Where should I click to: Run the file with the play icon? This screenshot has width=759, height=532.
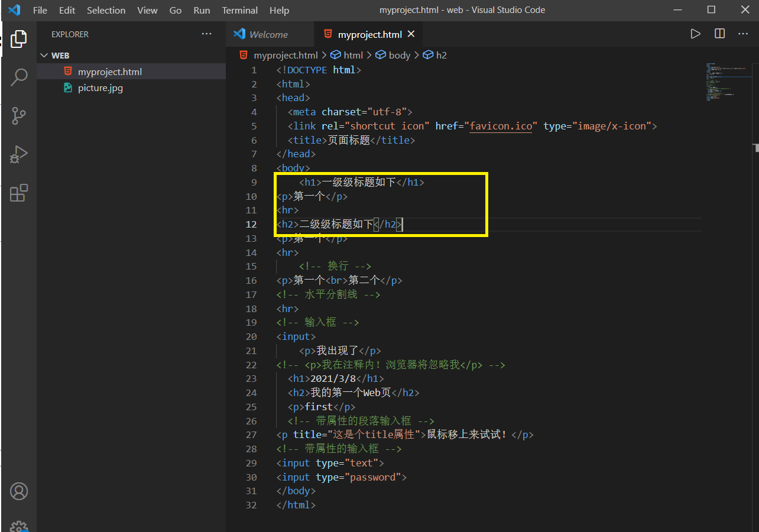(x=696, y=34)
